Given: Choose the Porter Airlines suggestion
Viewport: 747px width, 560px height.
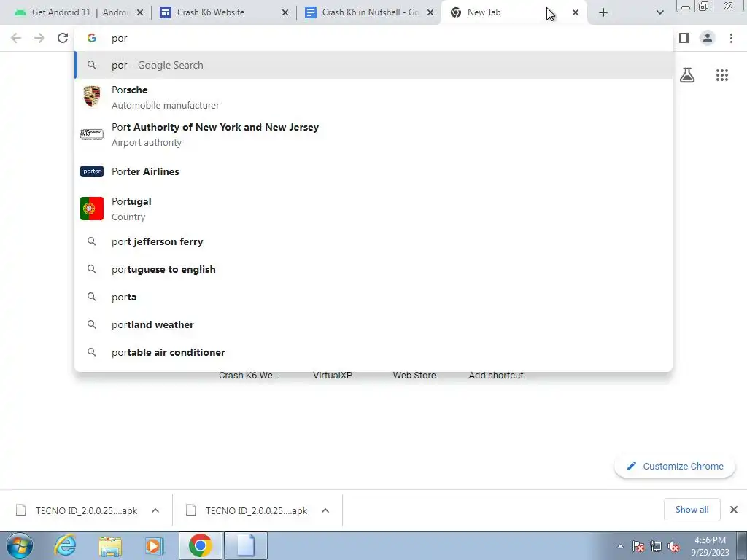Looking at the screenshot, I should click(x=373, y=171).
